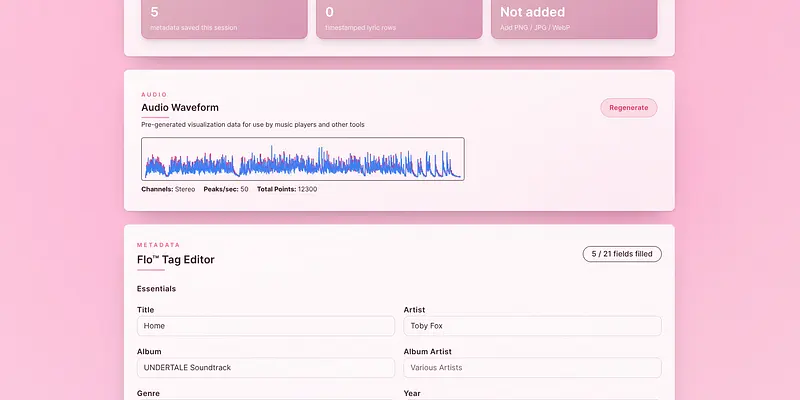Open the 'Not added' cover art card
The width and height of the screenshot is (800, 400).
tap(573, 18)
